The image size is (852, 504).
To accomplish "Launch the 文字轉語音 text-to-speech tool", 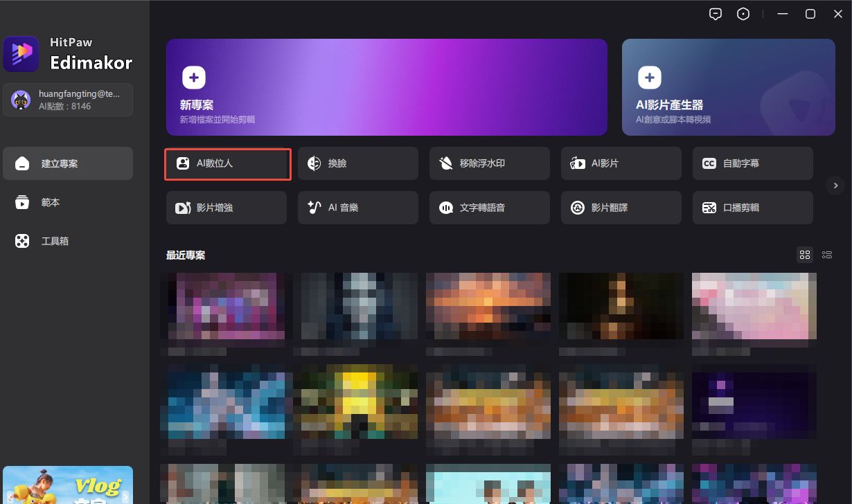I will point(489,208).
